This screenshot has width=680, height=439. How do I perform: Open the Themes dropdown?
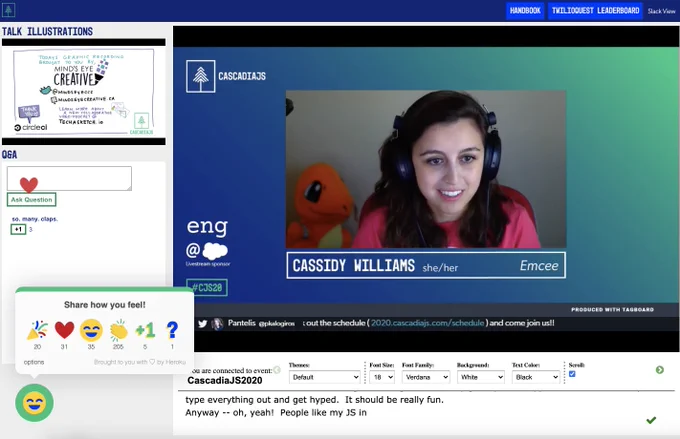(324, 377)
